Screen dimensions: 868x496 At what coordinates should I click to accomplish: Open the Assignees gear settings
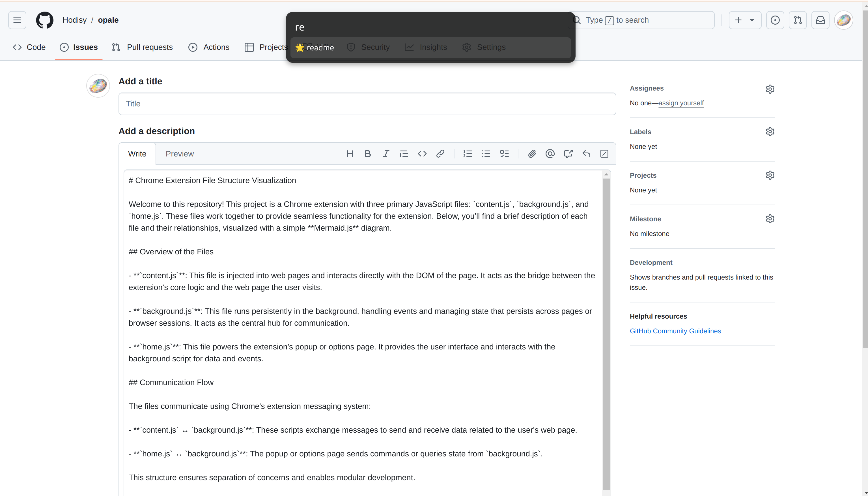[x=770, y=89]
